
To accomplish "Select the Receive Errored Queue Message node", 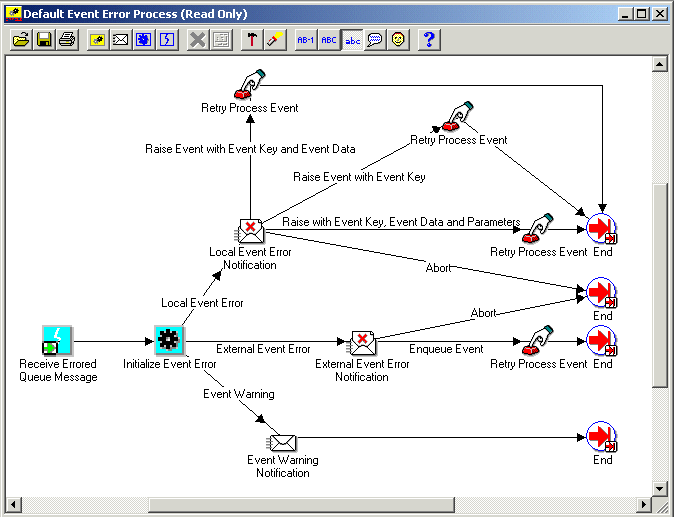I will (58, 341).
